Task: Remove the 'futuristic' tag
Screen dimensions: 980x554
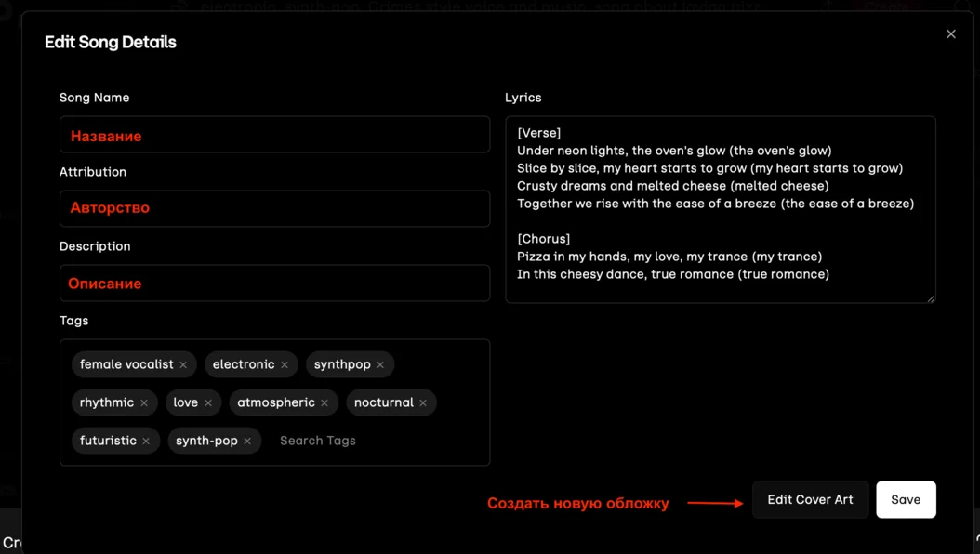Action: coord(146,442)
